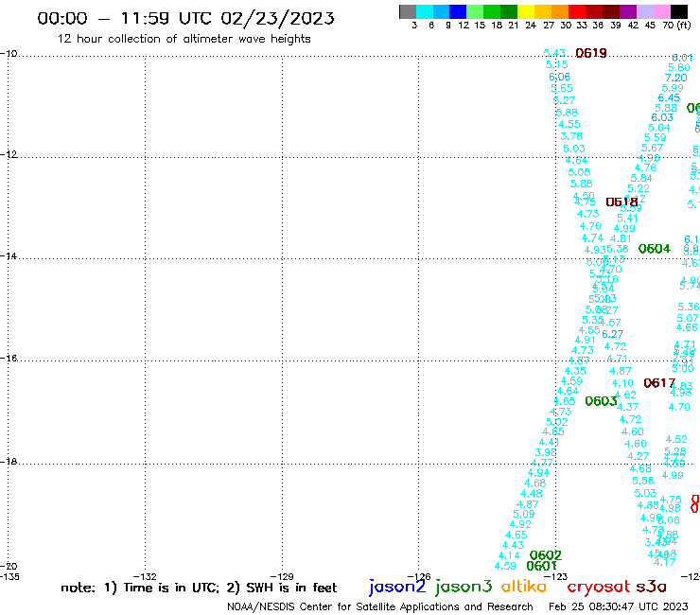Image resolution: width=700 pixels, height=615 pixels.
Task: Click the 6.27 wave height value
Action: click(x=612, y=334)
